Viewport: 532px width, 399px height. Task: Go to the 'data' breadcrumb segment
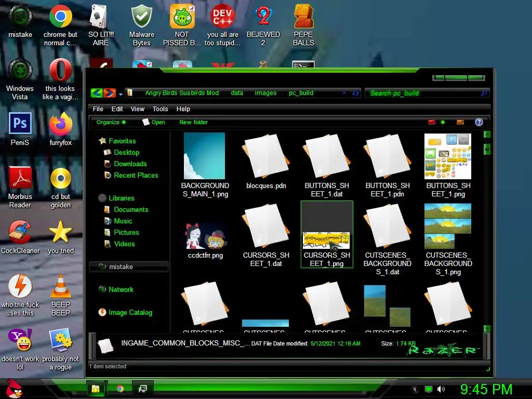237,93
